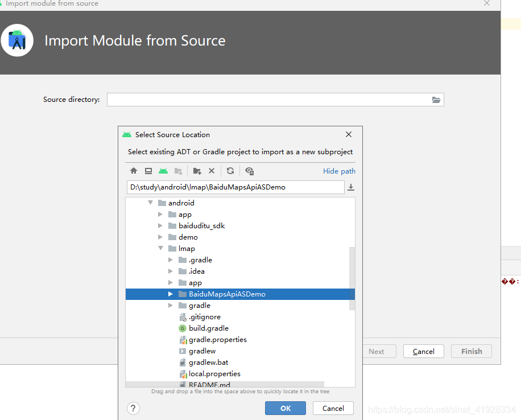Select the .gitignore file
This screenshot has height=420, width=521.
point(240,317)
